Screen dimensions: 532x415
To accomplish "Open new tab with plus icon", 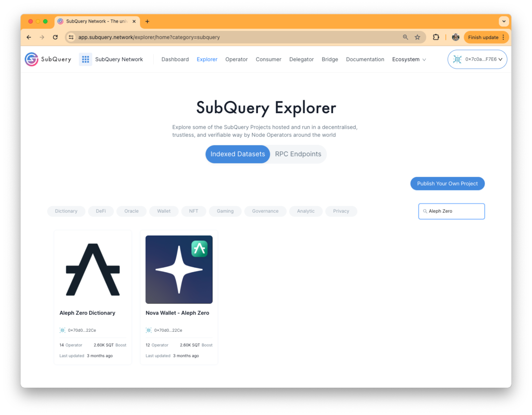I will coord(147,21).
